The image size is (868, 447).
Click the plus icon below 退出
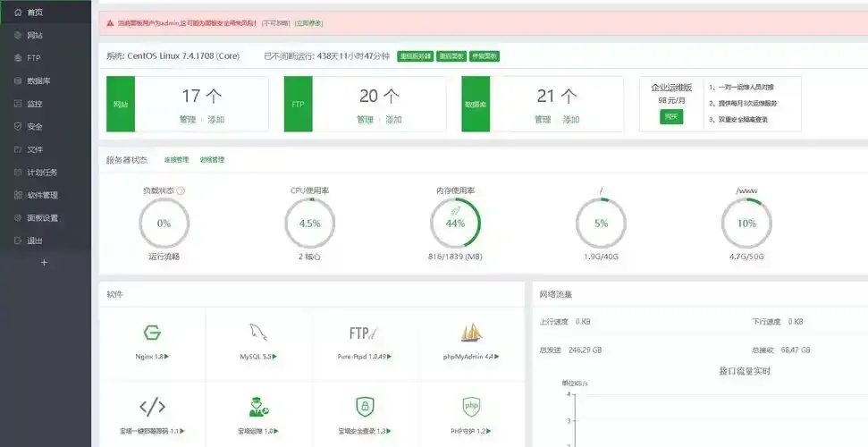point(45,263)
